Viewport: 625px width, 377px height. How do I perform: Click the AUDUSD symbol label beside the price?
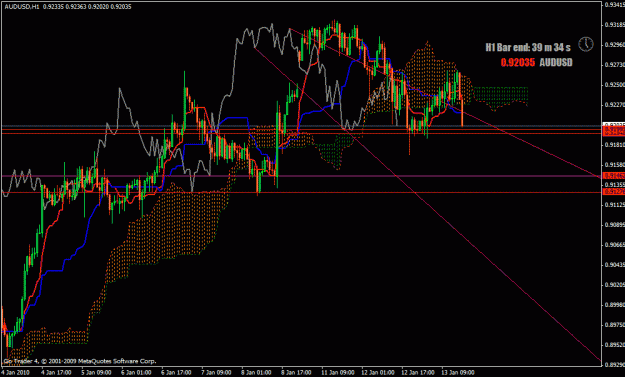tap(556, 63)
